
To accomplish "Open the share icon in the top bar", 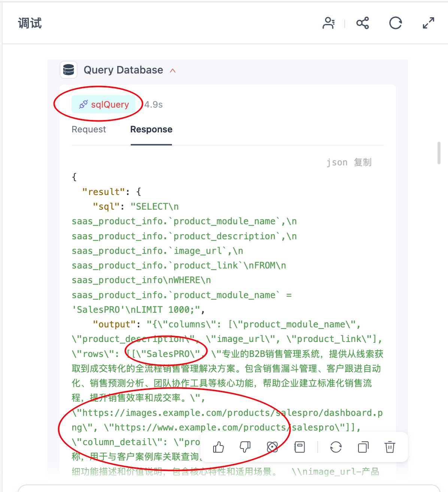I will point(362,23).
